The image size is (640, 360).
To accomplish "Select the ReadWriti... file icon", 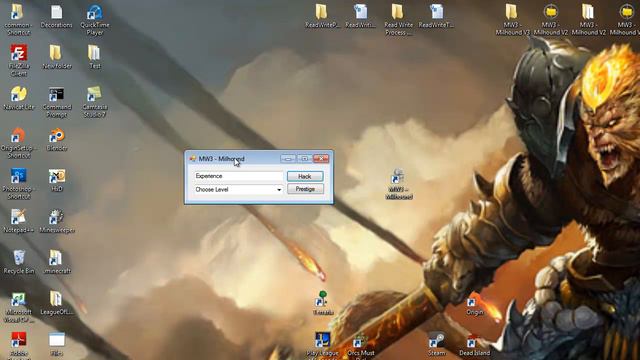I will [x=360, y=16].
